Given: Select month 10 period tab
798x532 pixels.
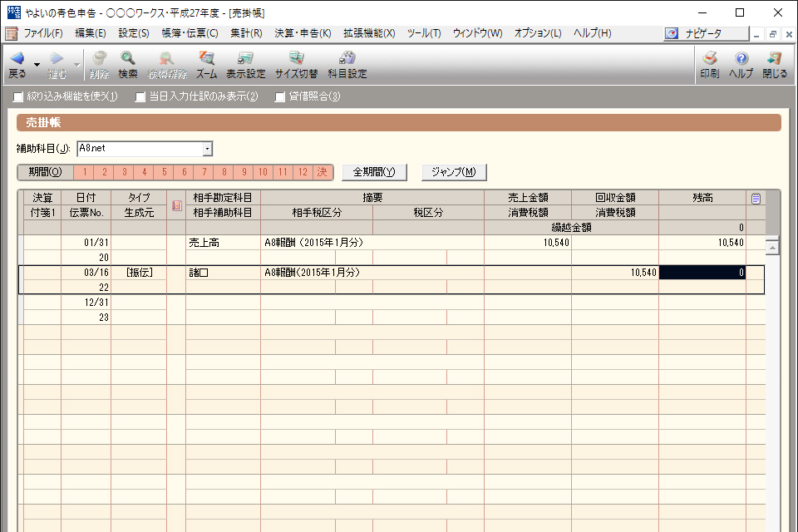Looking at the screenshot, I should 263,172.
